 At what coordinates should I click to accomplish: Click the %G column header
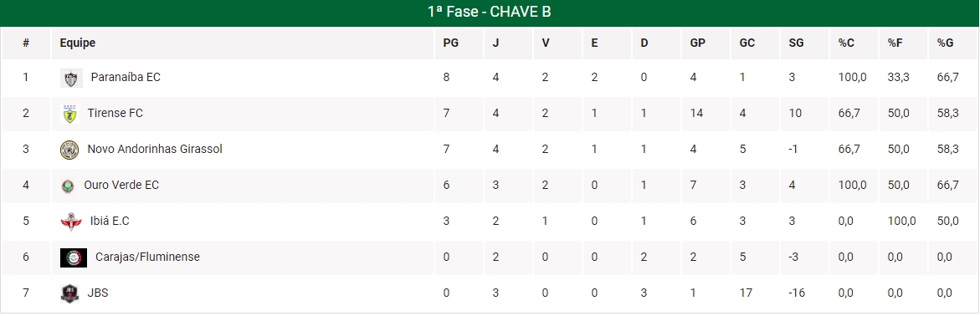[944, 43]
